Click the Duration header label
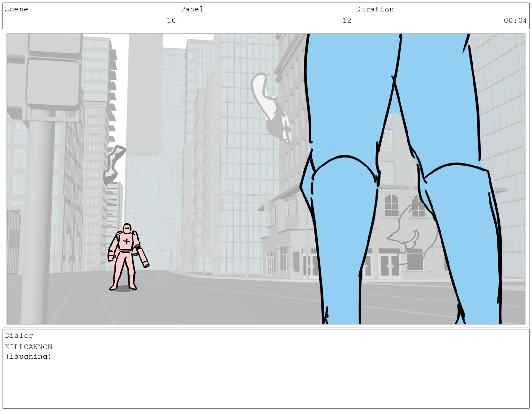Screen dimensions: 532x411 pyautogui.click(x=374, y=9)
